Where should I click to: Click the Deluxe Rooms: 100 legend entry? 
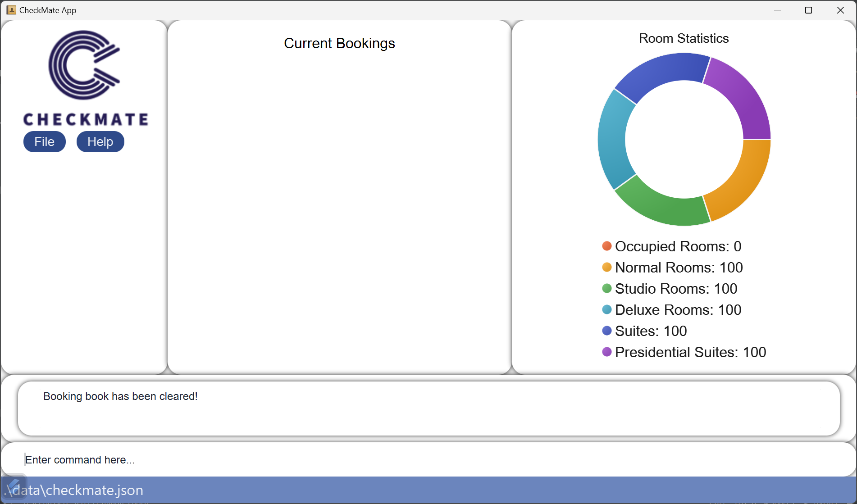click(x=671, y=310)
